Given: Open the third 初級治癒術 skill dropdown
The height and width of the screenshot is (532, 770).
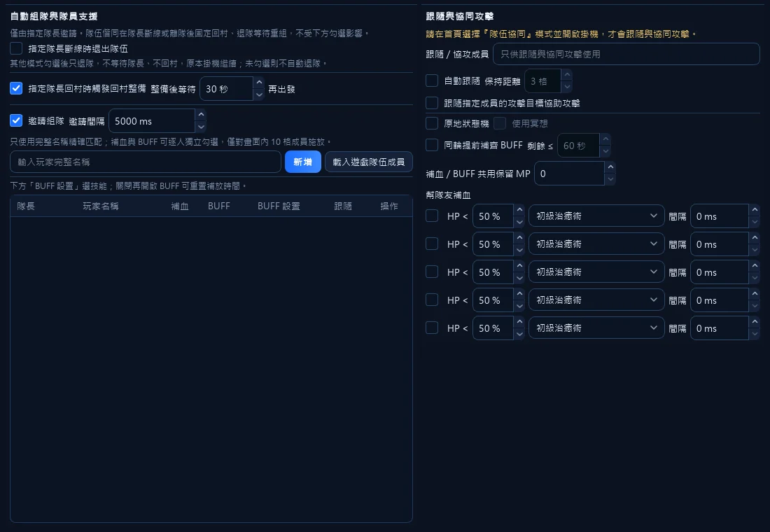Looking at the screenshot, I should 596,272.
